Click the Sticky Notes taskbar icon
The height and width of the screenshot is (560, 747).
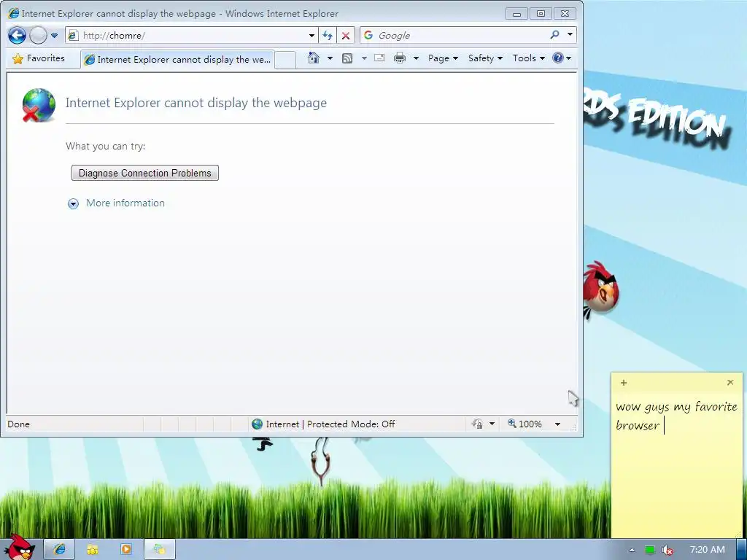[x=160, y=550]
